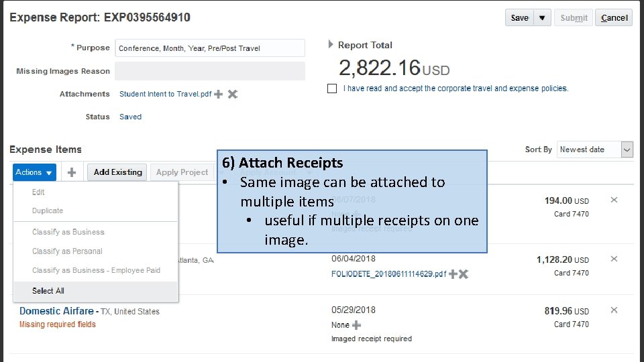Remove the Student Intent to Travel.pdf attachment
This screenshot has height=362, width=644.
[x=233, y=94]
